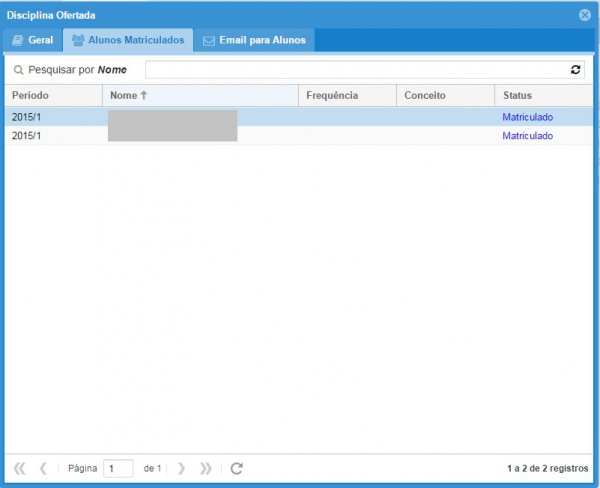The width and height of the screenshot is (600, 488).
Task: Open the Geral tab
Action: click(33, 41)
